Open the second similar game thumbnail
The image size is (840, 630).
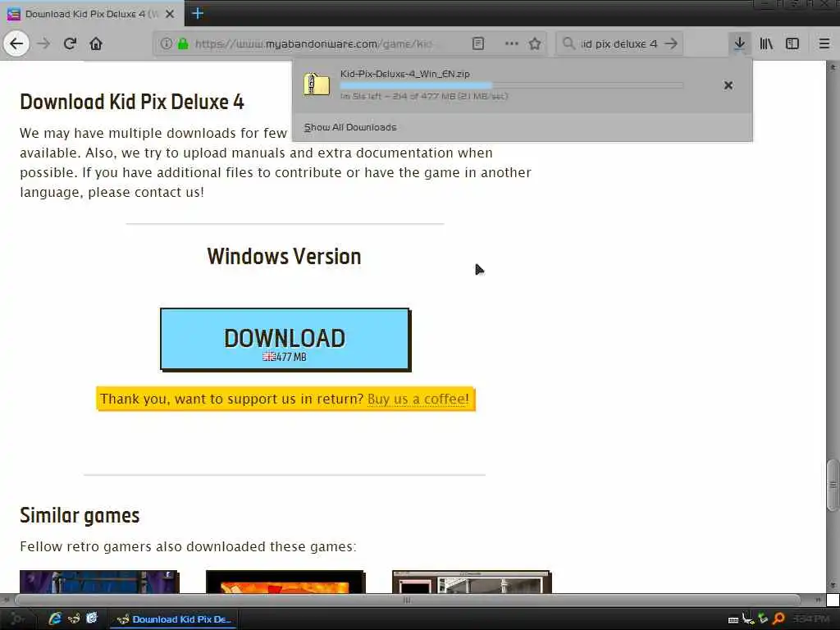pos(285,582)
